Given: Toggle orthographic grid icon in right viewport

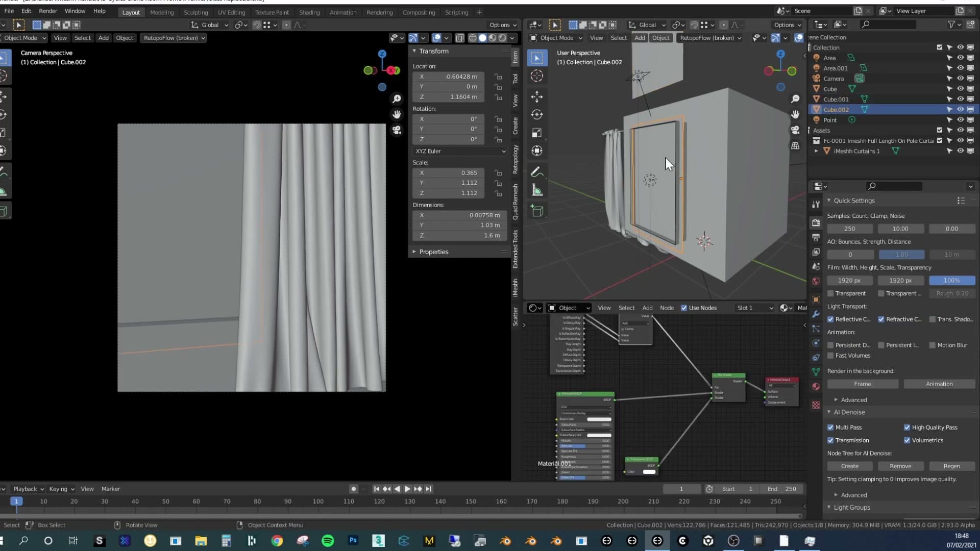Looking at the screenshot, I should click(x=795, y=146).
